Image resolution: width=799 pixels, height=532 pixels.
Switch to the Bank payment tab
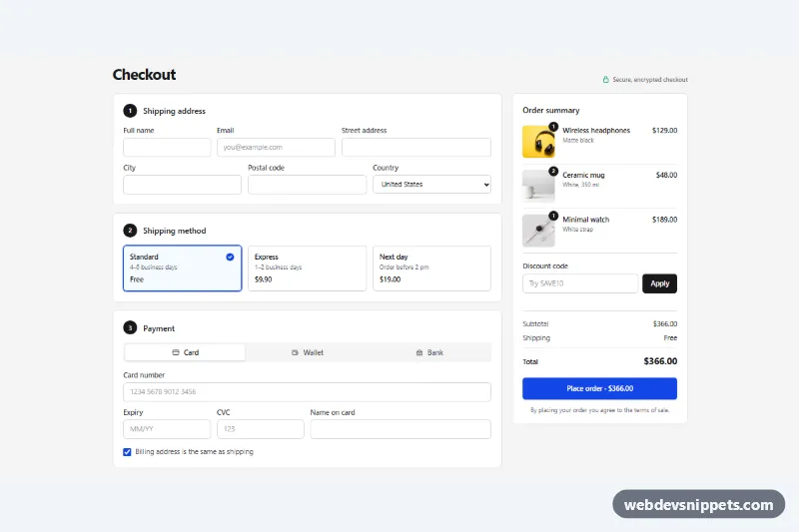[429, 352]
